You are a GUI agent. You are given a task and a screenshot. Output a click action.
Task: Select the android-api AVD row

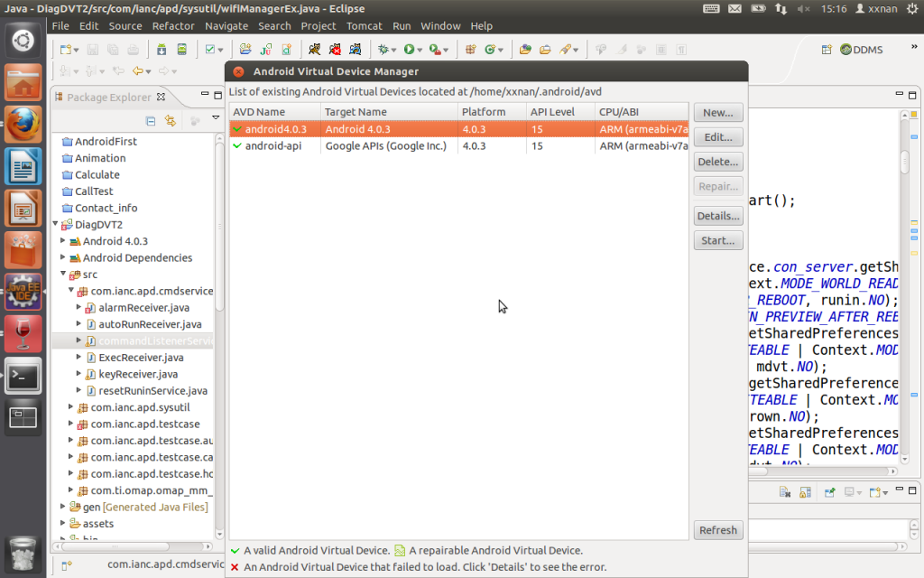coord(458,145)
